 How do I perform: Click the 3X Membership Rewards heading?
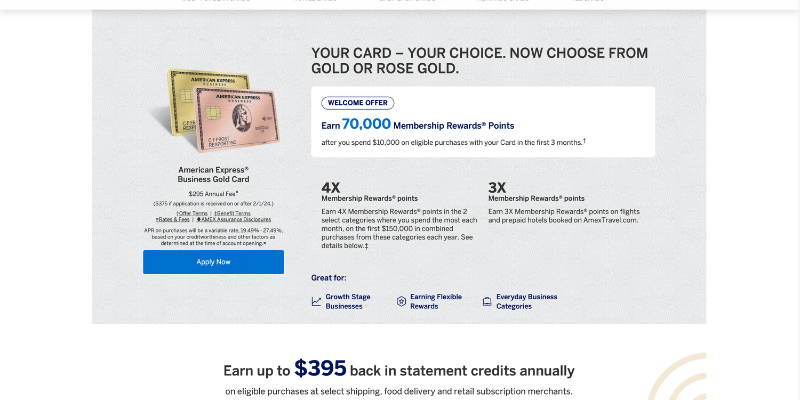[x=497, y=187]
